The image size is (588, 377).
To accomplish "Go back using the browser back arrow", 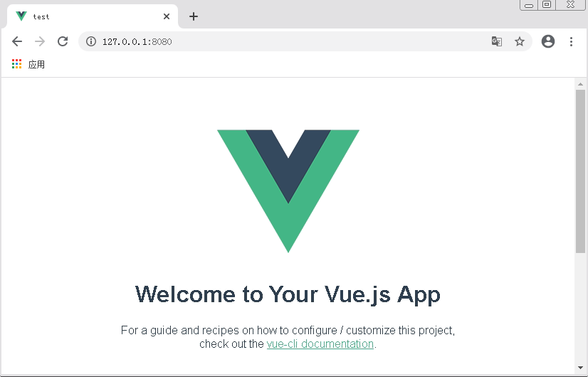I will point(17,41).
